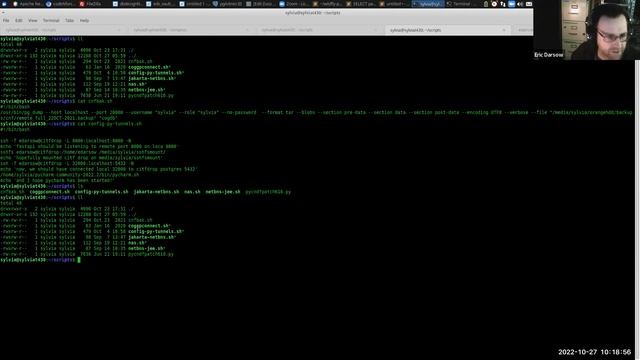This screenshot has height=360, width=640.
Task: Select the active fourth terminal tab
Action: 447,30
